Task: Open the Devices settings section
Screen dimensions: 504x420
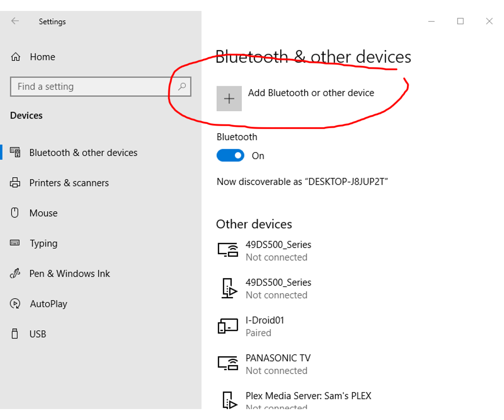Action: (x=26, y=115)
